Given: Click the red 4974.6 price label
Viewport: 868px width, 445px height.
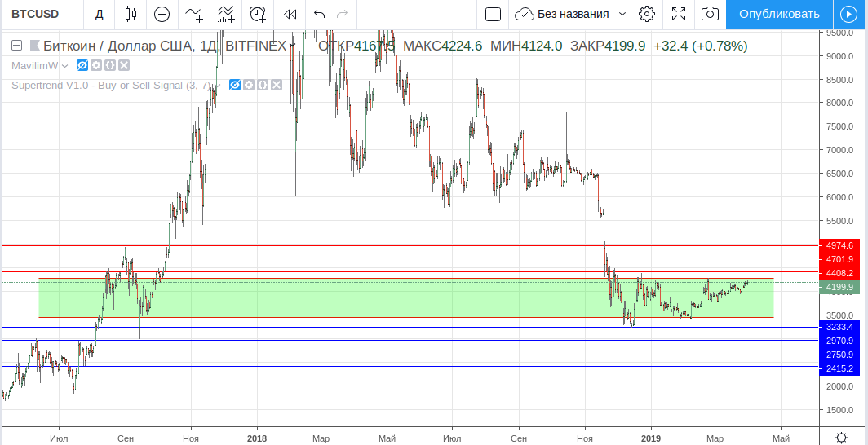Looking at the screenshot, I should pyautogui.click(x=839, y=245).
